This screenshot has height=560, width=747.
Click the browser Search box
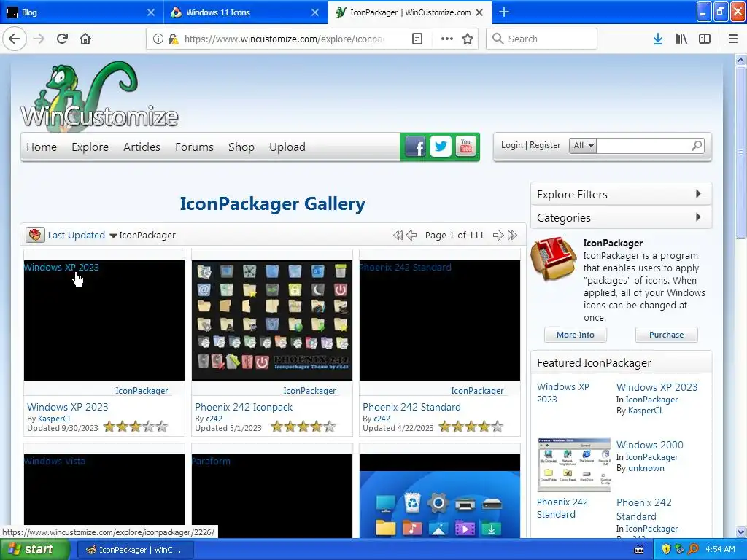point(542,39)
